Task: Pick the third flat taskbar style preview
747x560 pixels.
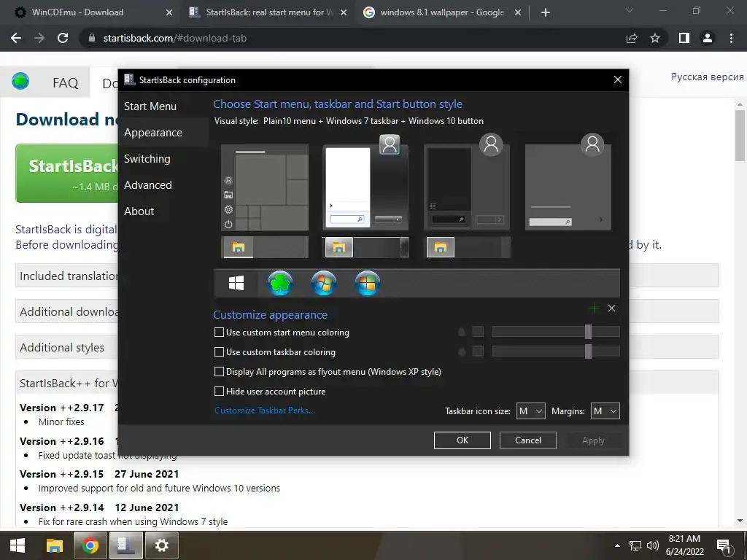Action: coord(467,247)
